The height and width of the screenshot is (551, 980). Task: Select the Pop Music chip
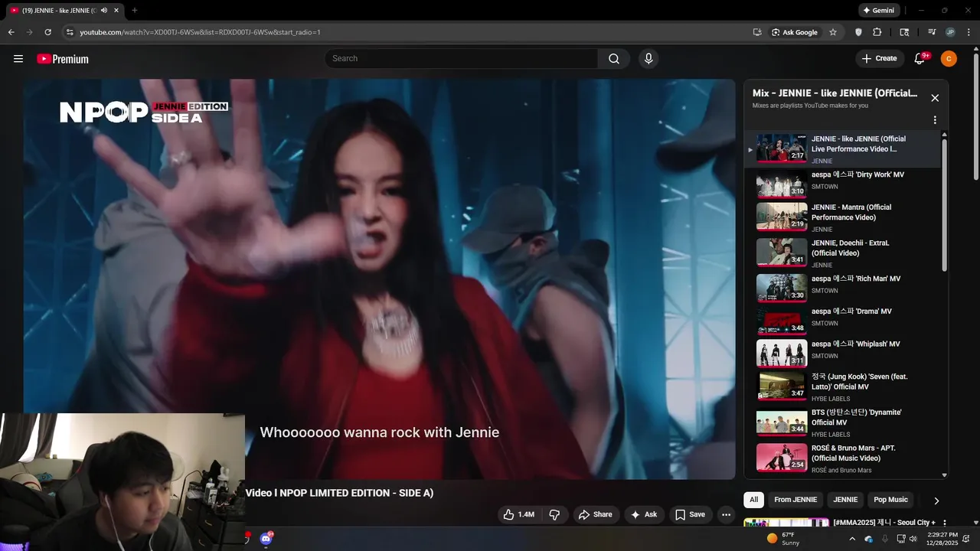(890, 500)
